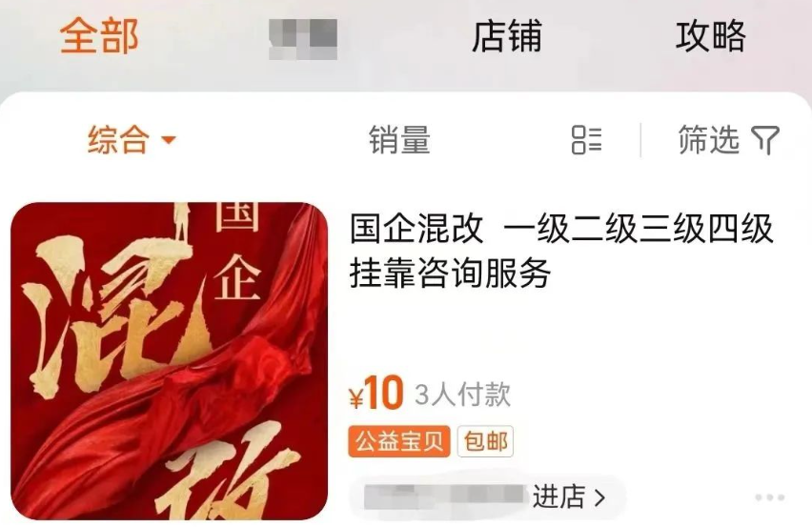Choose 综合 sorting option
The image size is (812, 527).
pos(118,140)
